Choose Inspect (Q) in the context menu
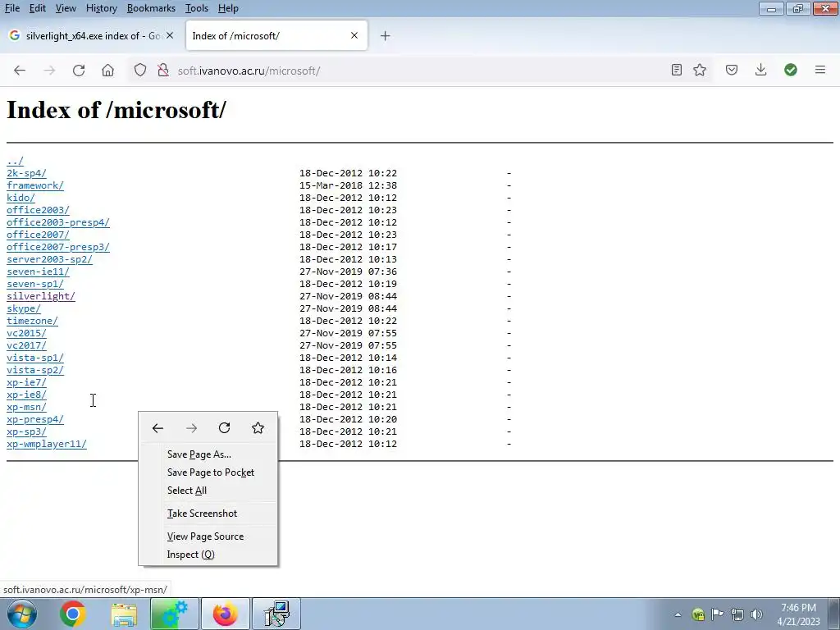840x630 pixels. (208, 555)
